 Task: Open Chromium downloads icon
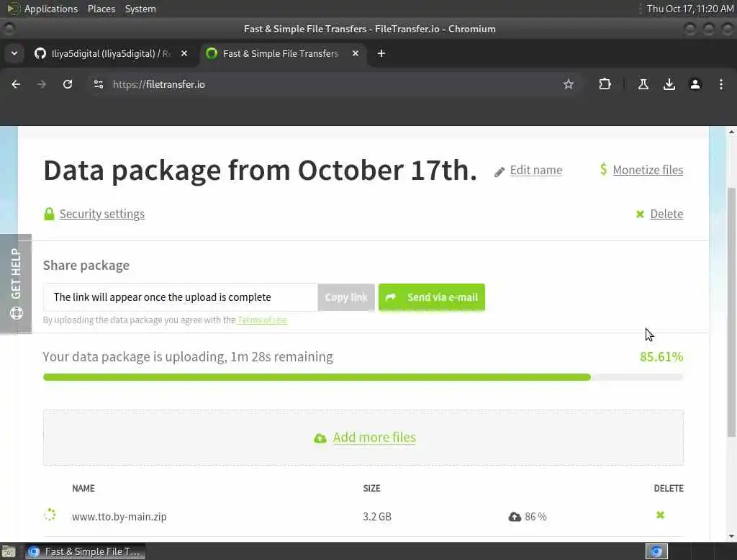point(669,84)
